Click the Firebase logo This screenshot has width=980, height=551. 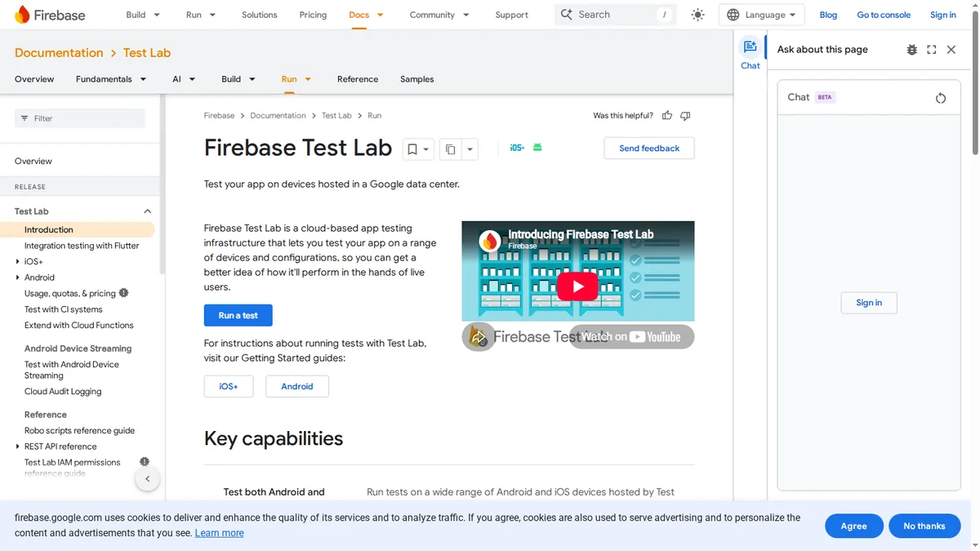[x=50, y=15]
